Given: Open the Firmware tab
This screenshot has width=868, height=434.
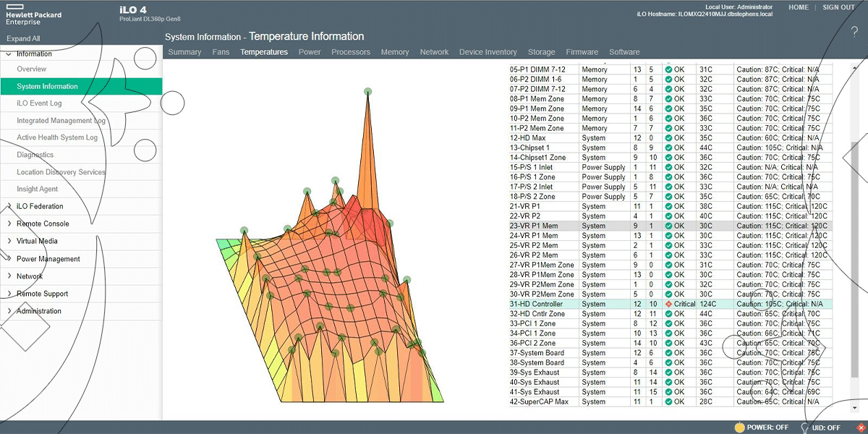Looking at the screenshot, I should click(x=582, y=52).
